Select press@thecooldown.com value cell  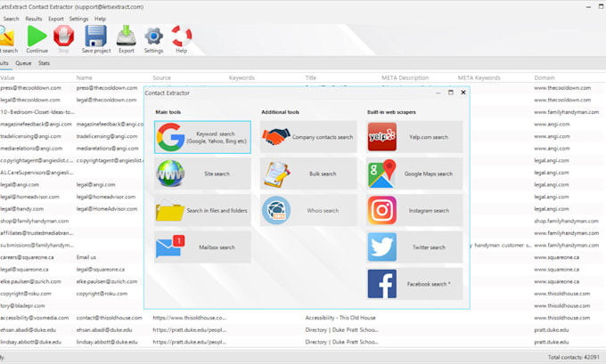pyautogui.click(x=30, y=87)
